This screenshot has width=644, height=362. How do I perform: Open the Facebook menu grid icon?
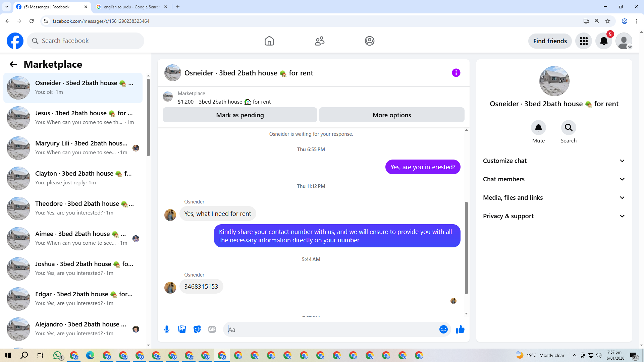pyautogui.click(x=584, y=41)
